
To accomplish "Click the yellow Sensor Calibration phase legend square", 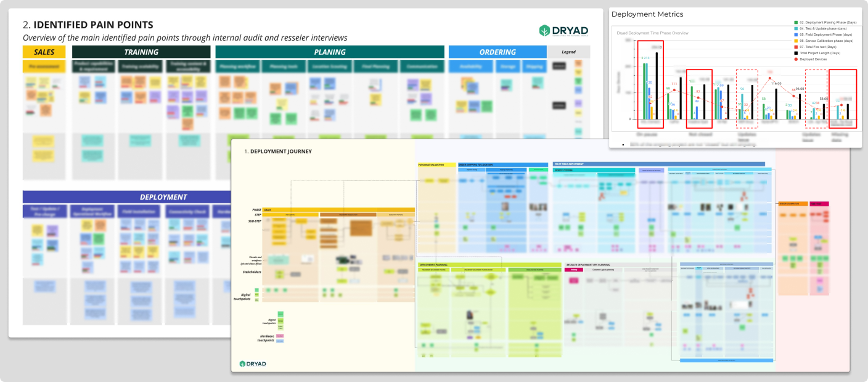I will [x=797, y=41].
